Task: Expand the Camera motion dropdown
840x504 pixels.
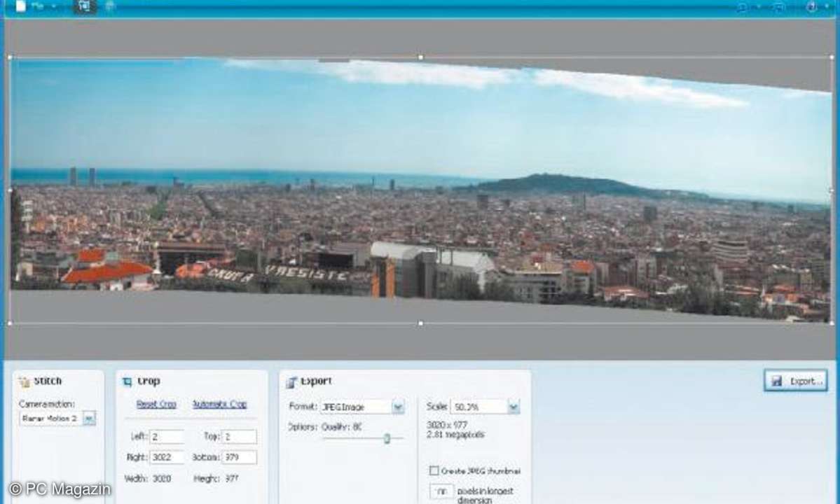Action: (89, 419)
